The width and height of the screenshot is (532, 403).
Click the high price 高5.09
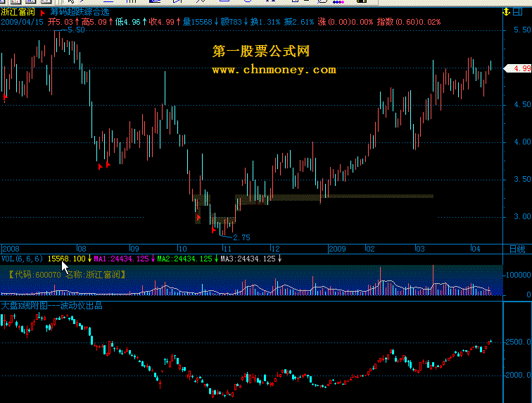[94, 22]
